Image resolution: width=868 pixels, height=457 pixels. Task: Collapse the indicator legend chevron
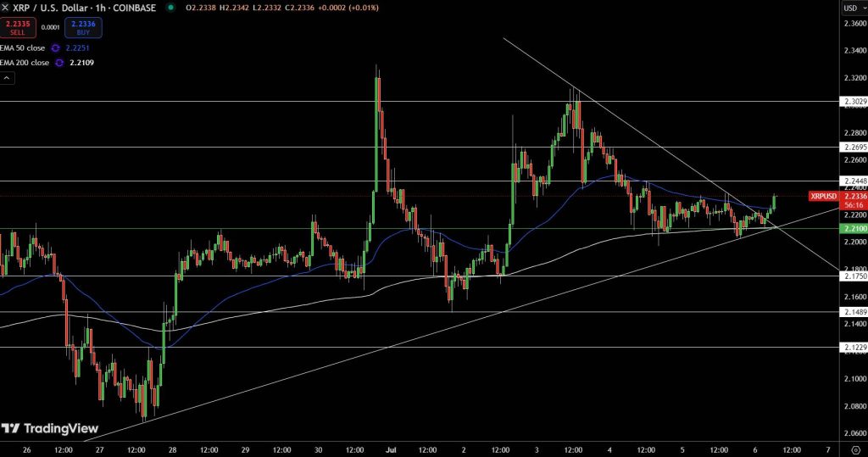point(7,78)
